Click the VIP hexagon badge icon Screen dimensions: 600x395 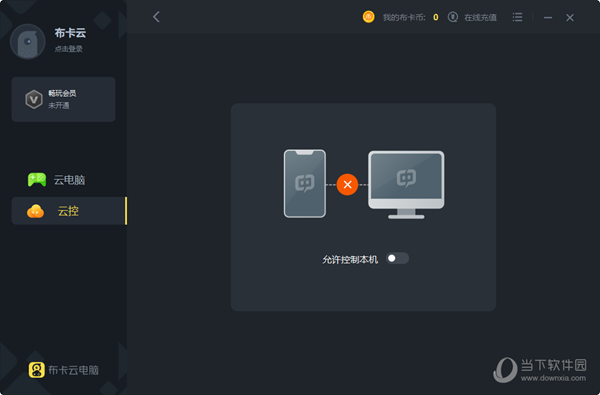pyautogui.click(x=34, y=100)
